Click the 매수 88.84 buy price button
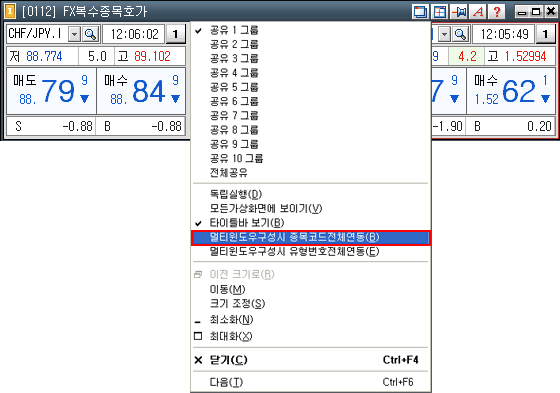Screen dimensions: 560x393 pos(141,91)
